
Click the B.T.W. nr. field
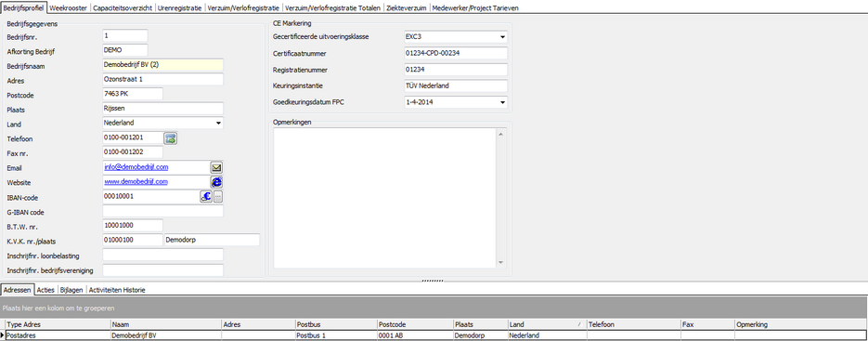133,226
